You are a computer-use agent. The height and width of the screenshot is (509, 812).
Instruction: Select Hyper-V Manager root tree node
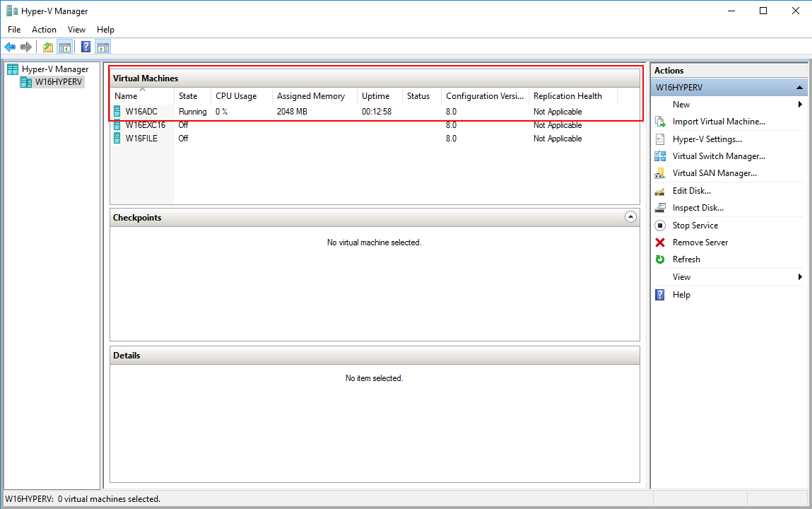pyautogui.click(x=55, y=69)
